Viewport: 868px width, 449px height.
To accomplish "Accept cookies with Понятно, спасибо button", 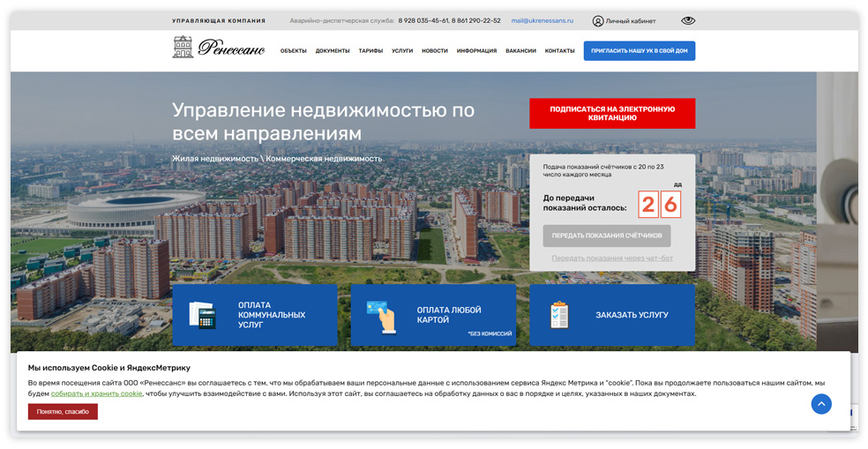I will coord(63,411).
